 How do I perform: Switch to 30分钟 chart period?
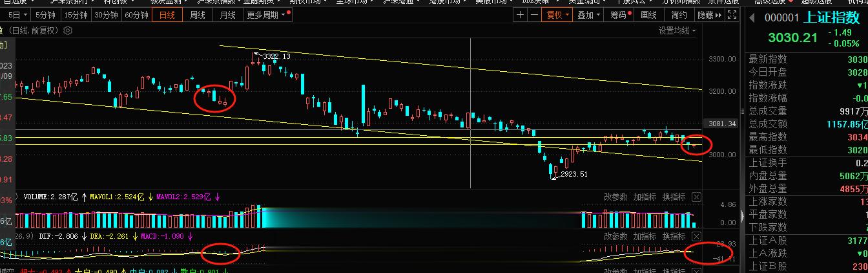[x=106, y=15]
